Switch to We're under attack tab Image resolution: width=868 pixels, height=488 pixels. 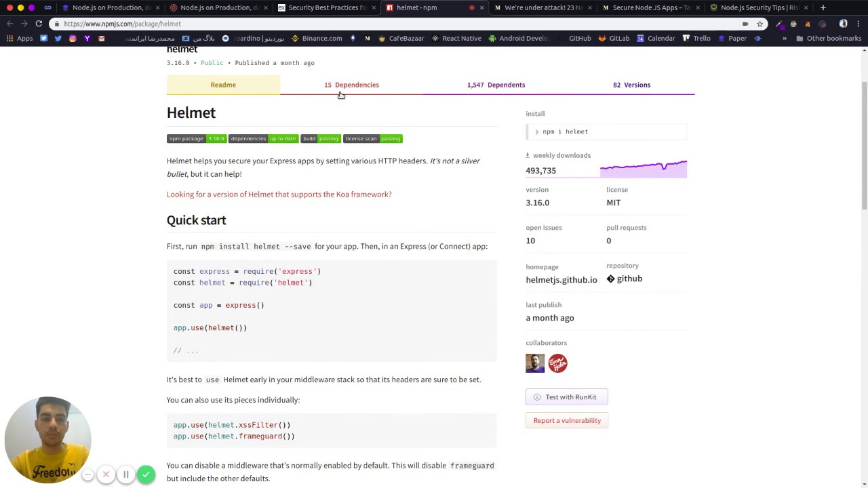[542, 7]
